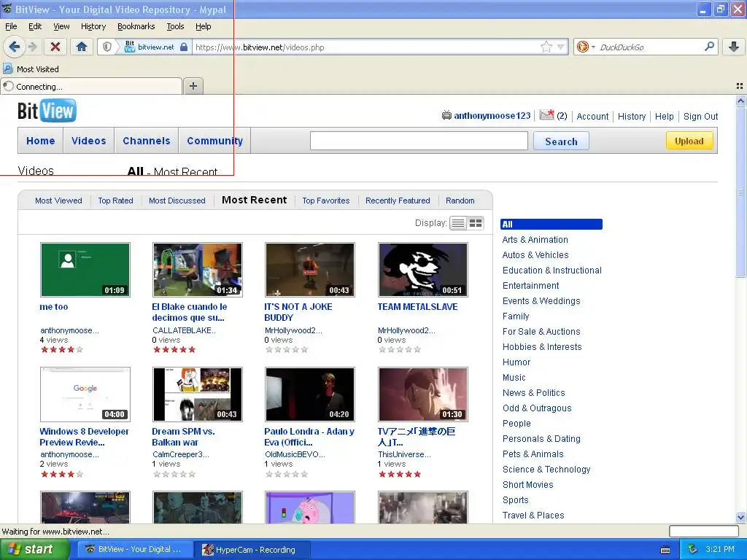Click the TV icon beside anthonymoose123

446,115
